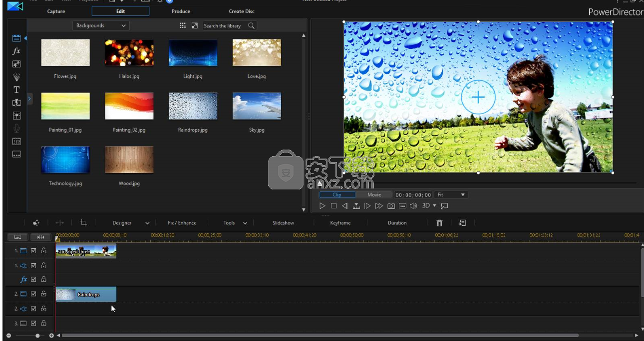Select Movie preview mode
Image resolution: width=644 pixels, height=341 pixels.
[x=374, y=195]
